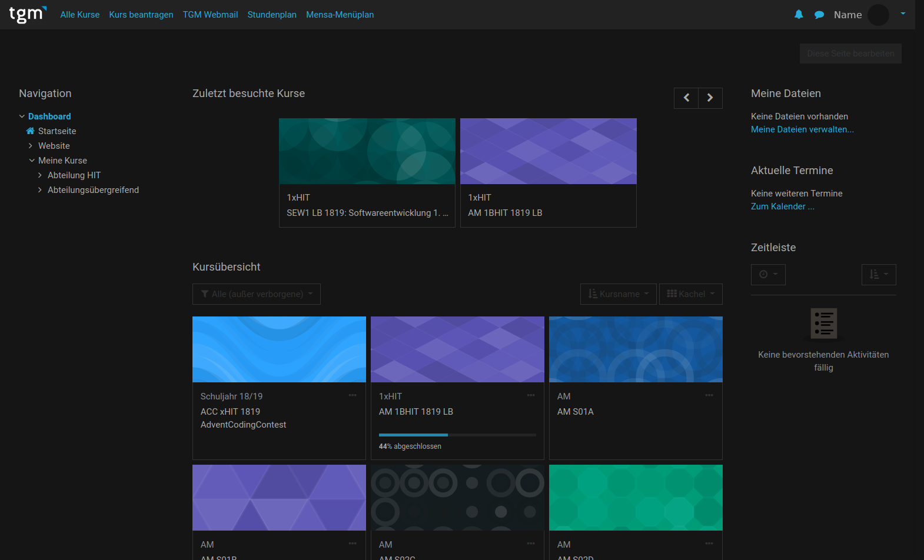Open the notifications bell
The image size is (924, 560).
click(x=799, y=15)
